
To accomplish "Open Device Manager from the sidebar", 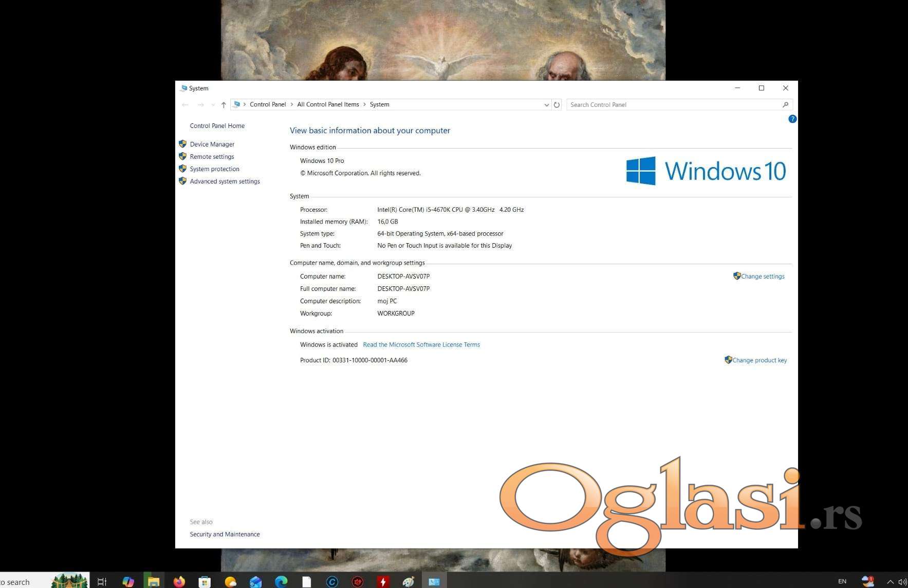I will (x=212, y=144).
